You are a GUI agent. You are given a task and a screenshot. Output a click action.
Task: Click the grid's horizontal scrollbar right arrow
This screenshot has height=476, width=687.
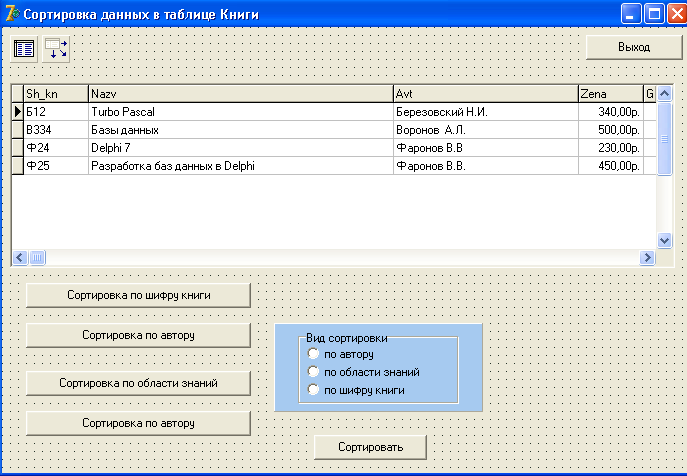pos(647,257)
